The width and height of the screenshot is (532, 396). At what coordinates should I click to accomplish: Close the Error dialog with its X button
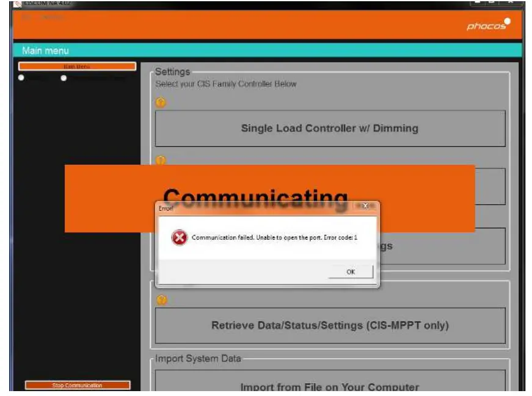point(365,206)
